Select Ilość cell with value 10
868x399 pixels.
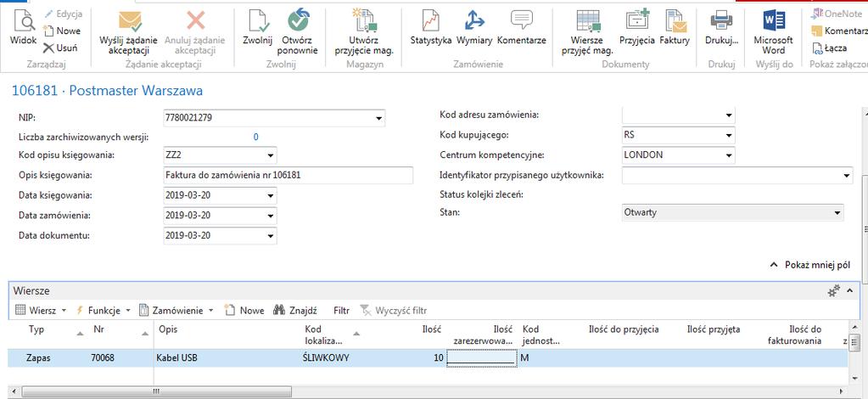click(x=439, y=358)
